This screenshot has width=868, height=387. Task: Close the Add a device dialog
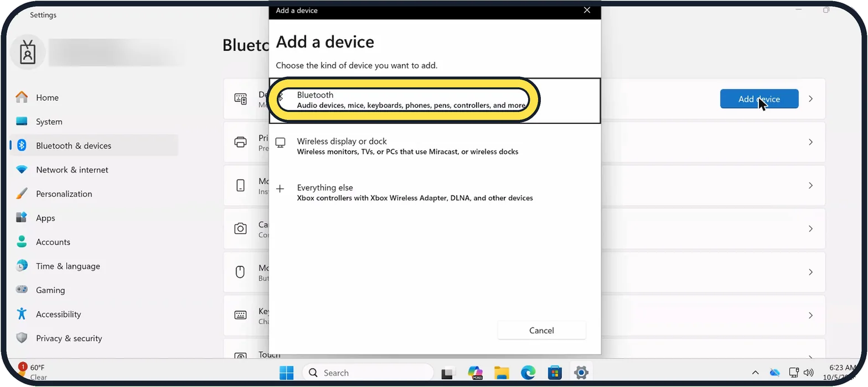tap(587, 10)
